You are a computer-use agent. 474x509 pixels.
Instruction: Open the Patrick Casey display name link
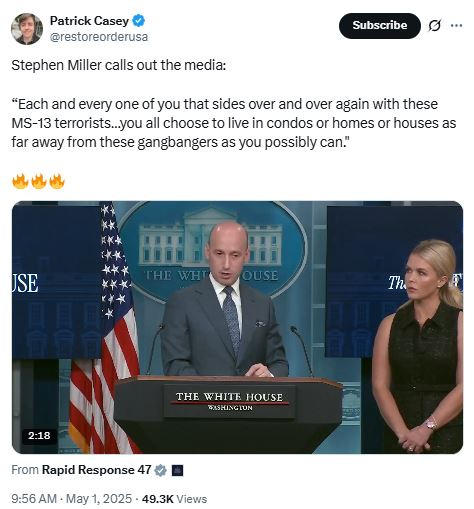click(x=89, y=21)
